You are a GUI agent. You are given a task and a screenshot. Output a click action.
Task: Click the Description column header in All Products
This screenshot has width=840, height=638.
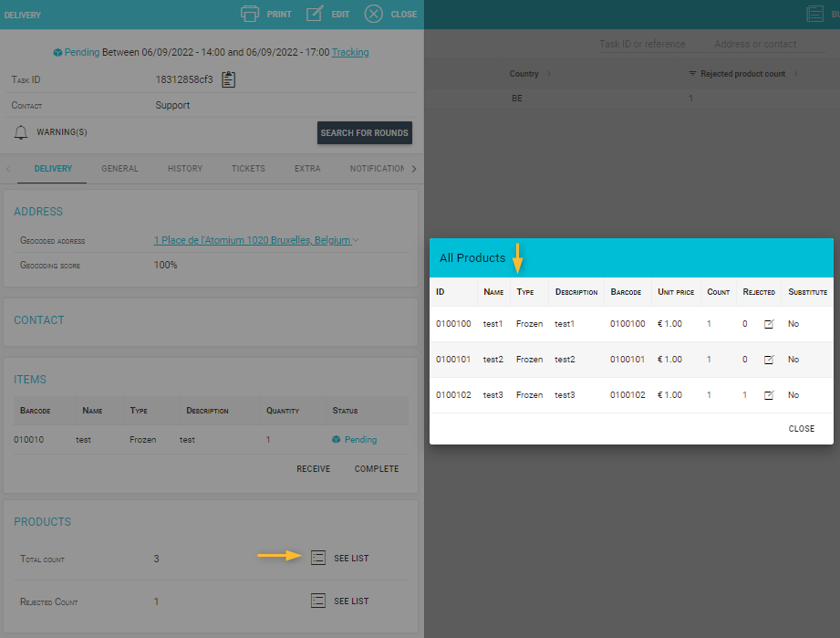tap(576, 292)
